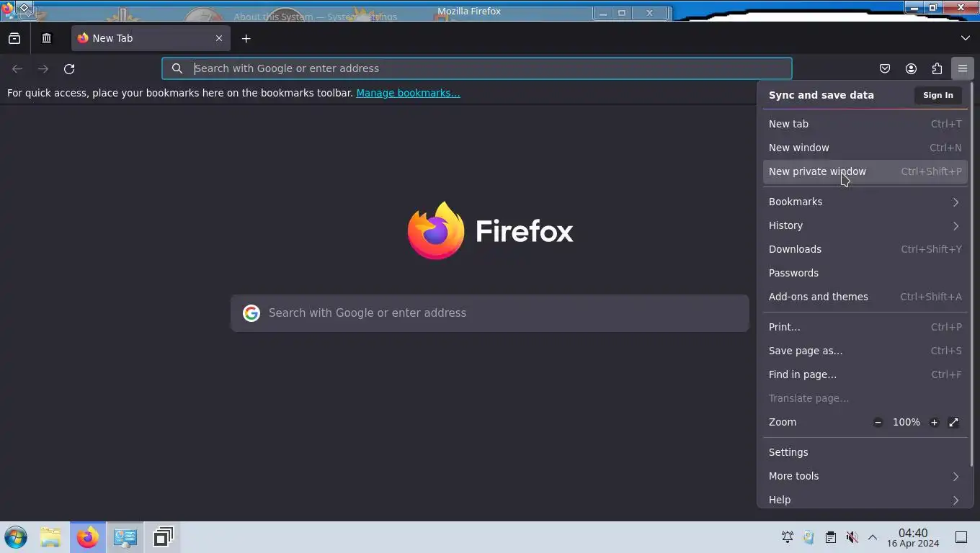Open the file manager folder on taskbar

pos(50,537)
